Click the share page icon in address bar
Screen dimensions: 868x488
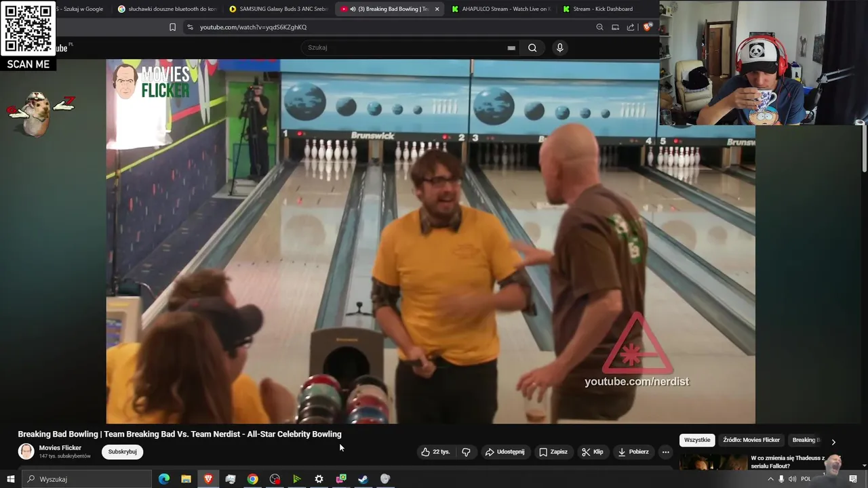coord(631,27)
